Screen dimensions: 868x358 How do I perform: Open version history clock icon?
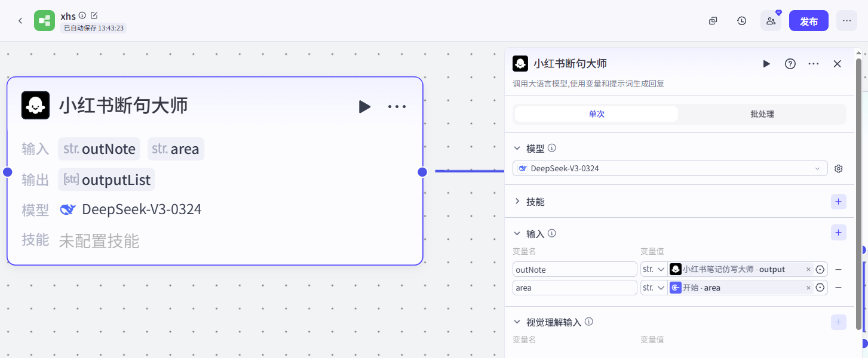741,21
